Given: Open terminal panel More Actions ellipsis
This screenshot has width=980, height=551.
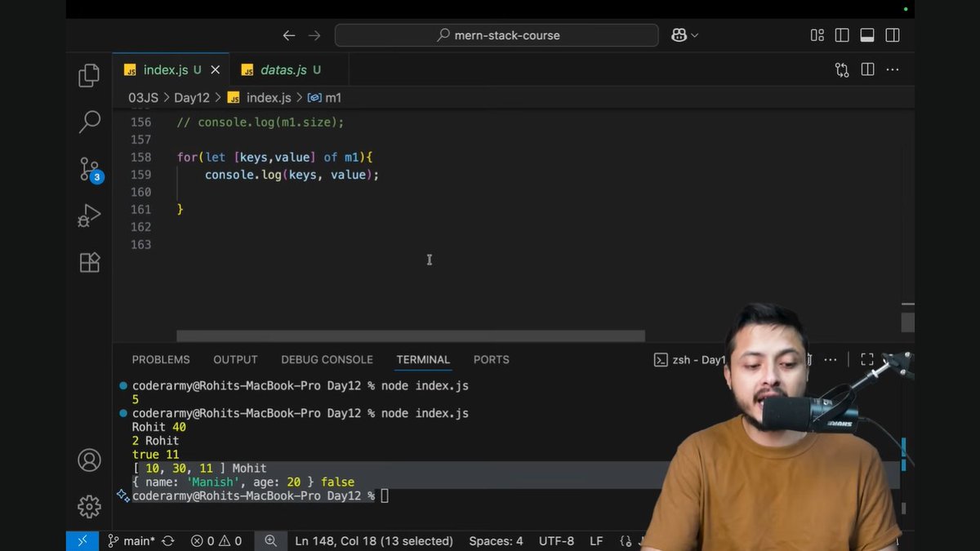Looking at the screenshot, I should (x=831, y=360).
